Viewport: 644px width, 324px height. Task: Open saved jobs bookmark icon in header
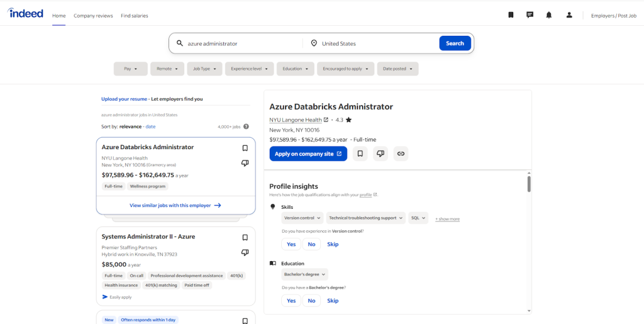tap(511, 15)
